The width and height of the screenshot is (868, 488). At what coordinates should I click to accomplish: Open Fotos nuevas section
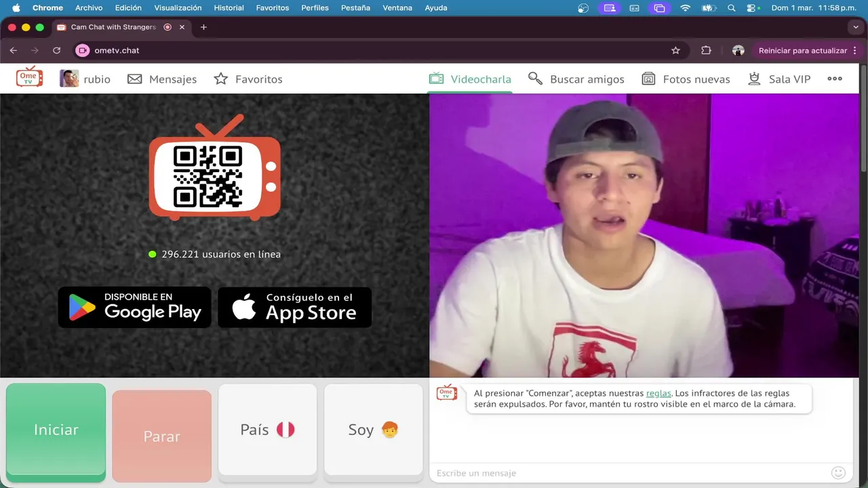click(686, 79)
